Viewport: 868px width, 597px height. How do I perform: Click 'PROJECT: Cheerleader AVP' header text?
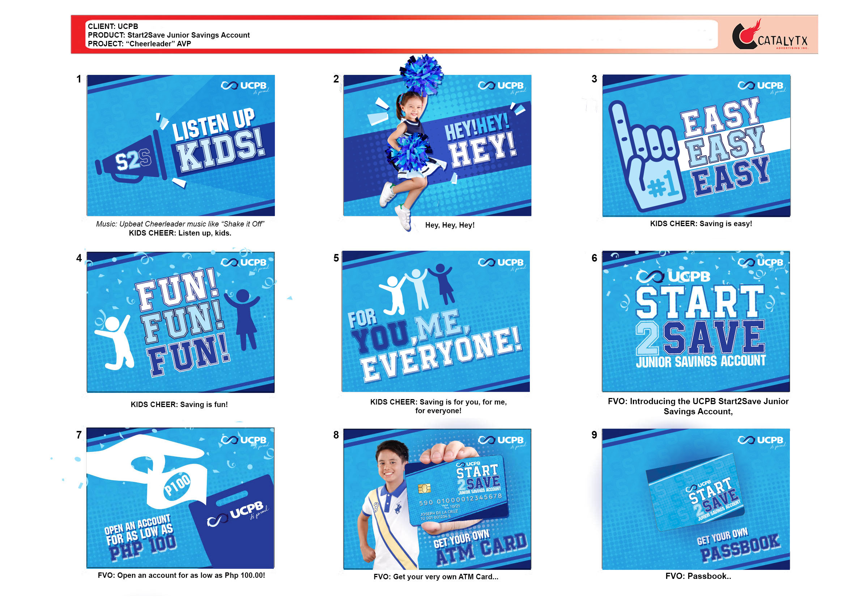tap(140, 44)
